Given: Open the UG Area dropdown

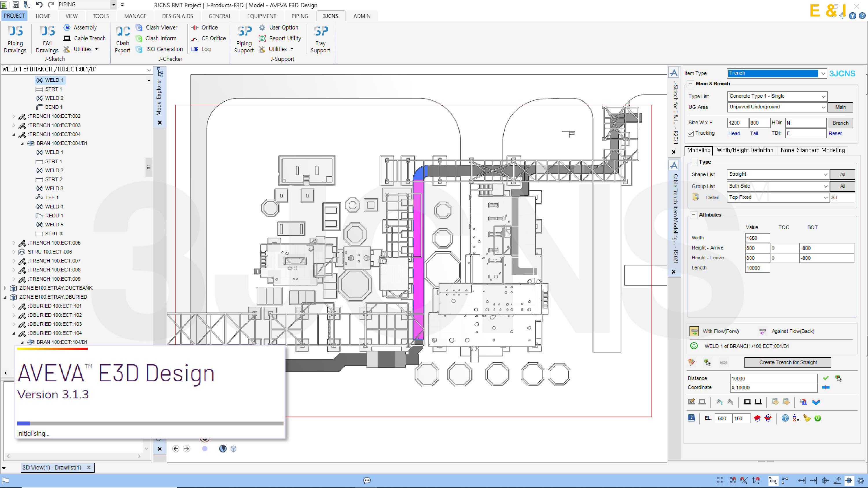Looking at the screenshot, I should click(823, 107).
